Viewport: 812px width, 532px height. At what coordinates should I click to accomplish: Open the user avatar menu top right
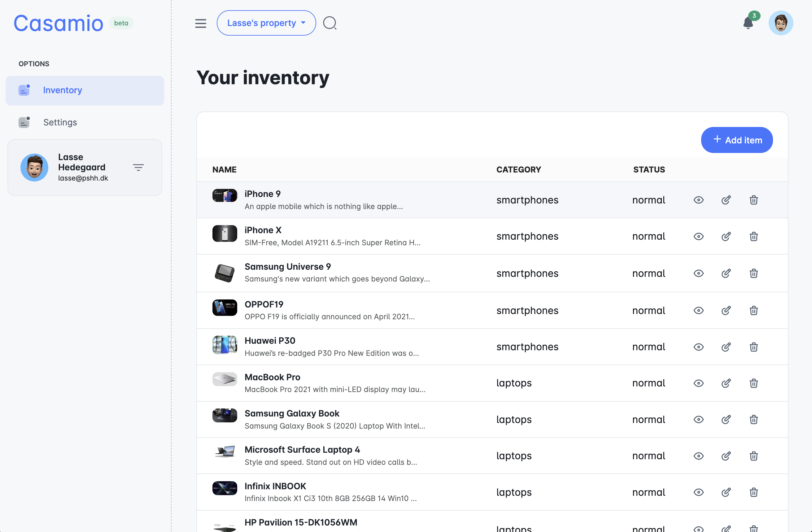pyautogui.click(x=781, y=23)
